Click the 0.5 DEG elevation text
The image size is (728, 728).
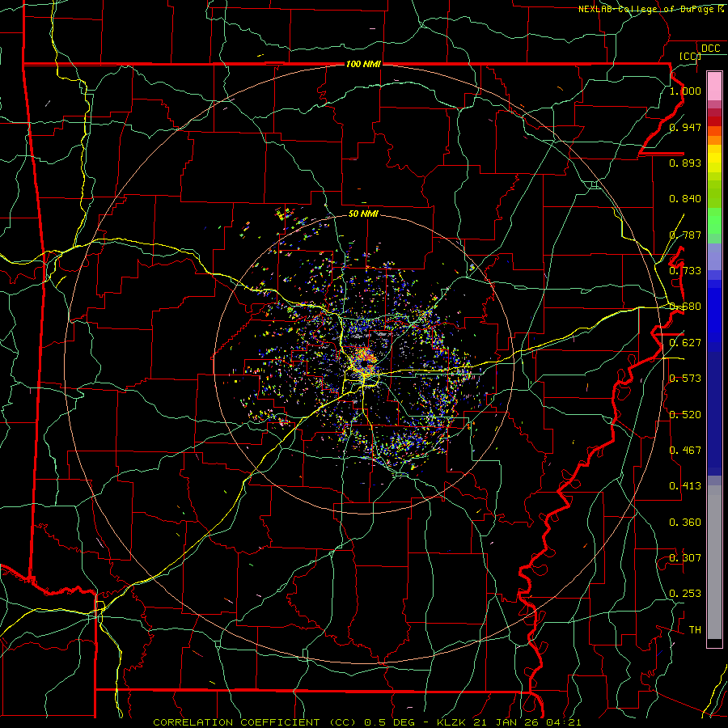click(389, 722)
